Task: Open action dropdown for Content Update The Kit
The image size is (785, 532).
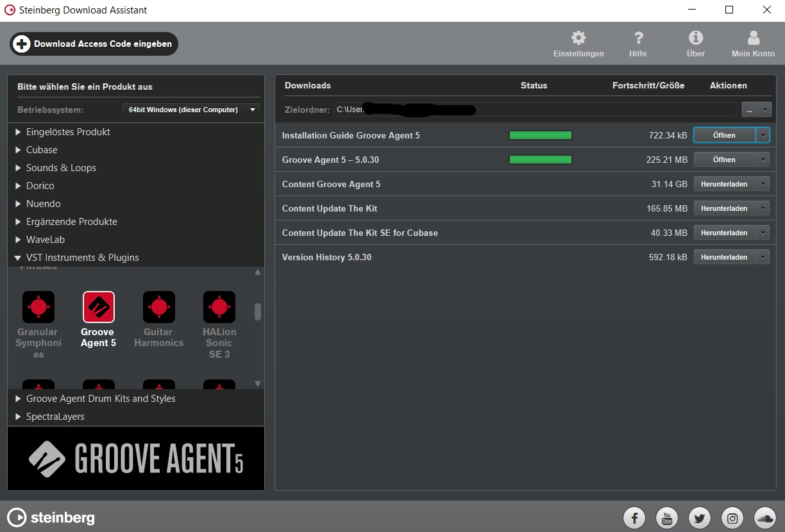Action: (763, 208)
